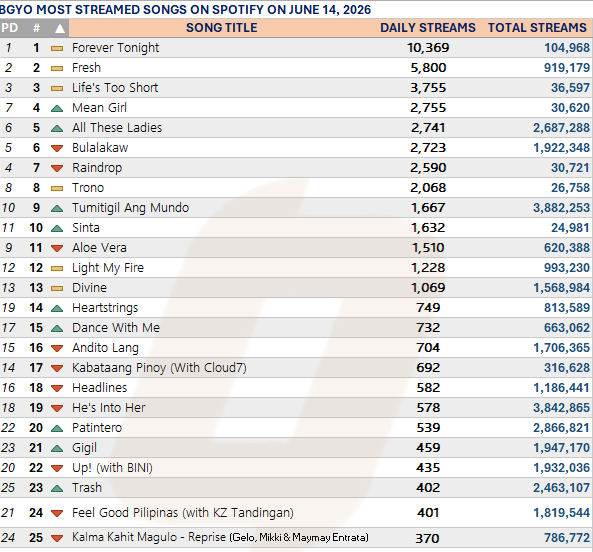Click total streams value 3,882,253
This screenshot has height=552, width=593.
point(562,208)
